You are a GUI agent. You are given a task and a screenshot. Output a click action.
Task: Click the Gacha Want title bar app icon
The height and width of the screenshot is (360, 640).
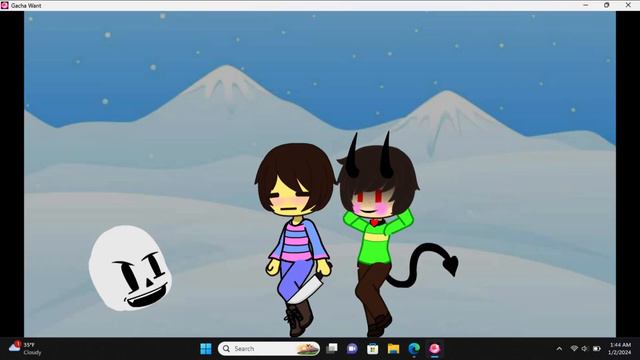pyautogui.click(x=5, y=5)
